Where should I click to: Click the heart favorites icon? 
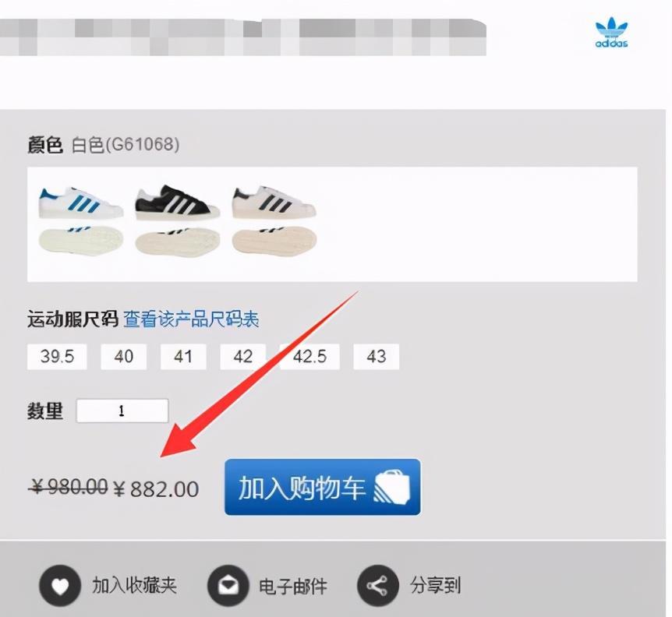60,585
